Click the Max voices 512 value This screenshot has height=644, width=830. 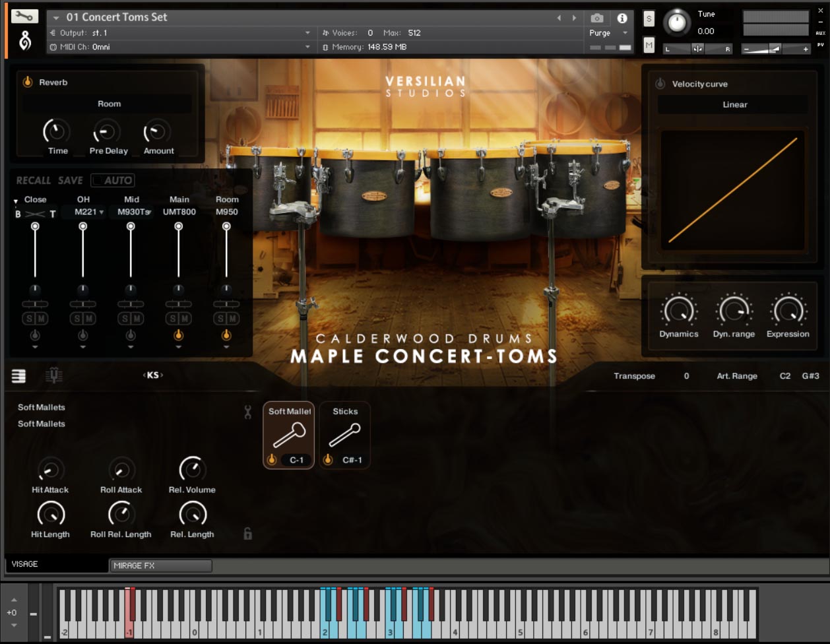click(x=414, y=33)
